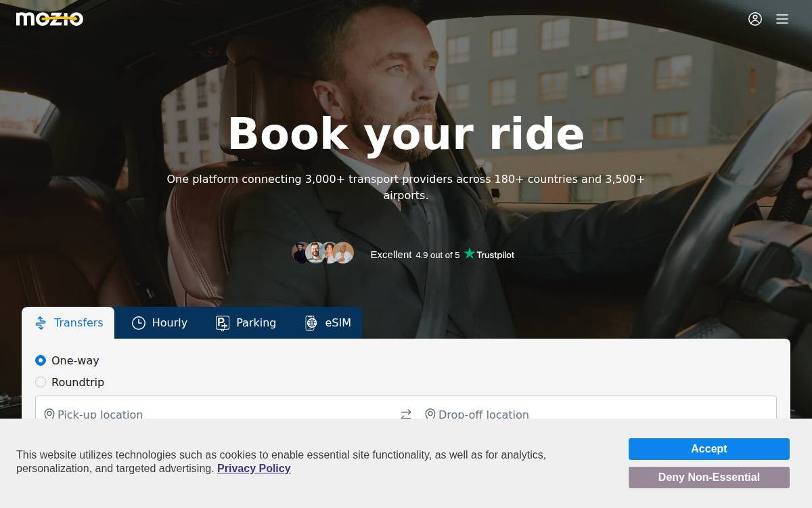Image resolution: width=812 pixels, height=508 pixels.
Task: Click the Parking P icon
Action: (223, 323)
